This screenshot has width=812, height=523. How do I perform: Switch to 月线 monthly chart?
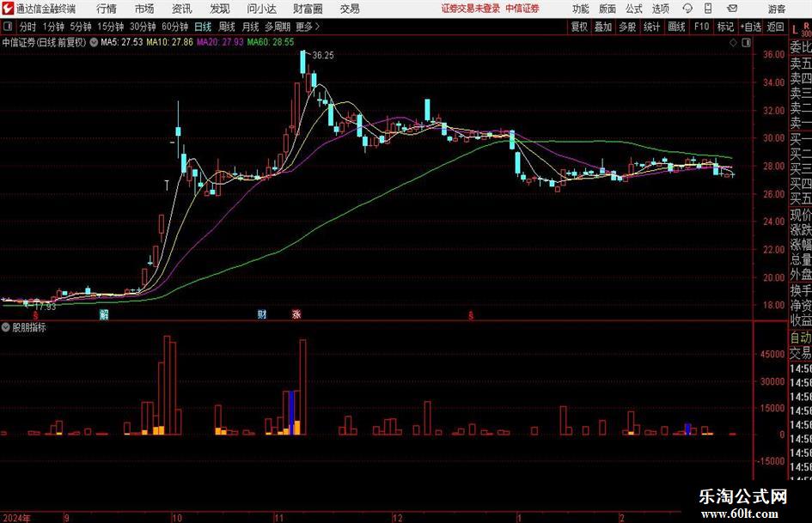(x=251, y=27)
